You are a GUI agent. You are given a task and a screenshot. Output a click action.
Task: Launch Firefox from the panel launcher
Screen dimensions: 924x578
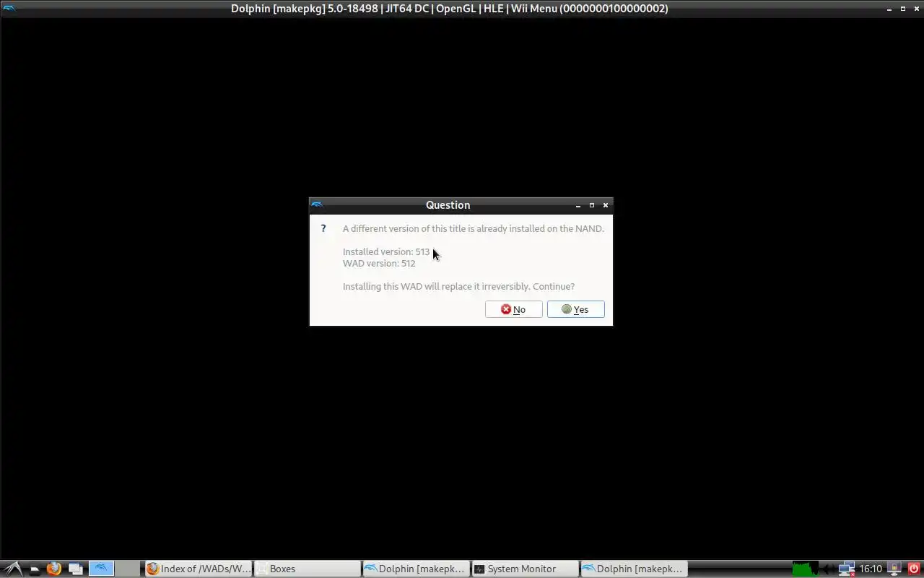54,569
